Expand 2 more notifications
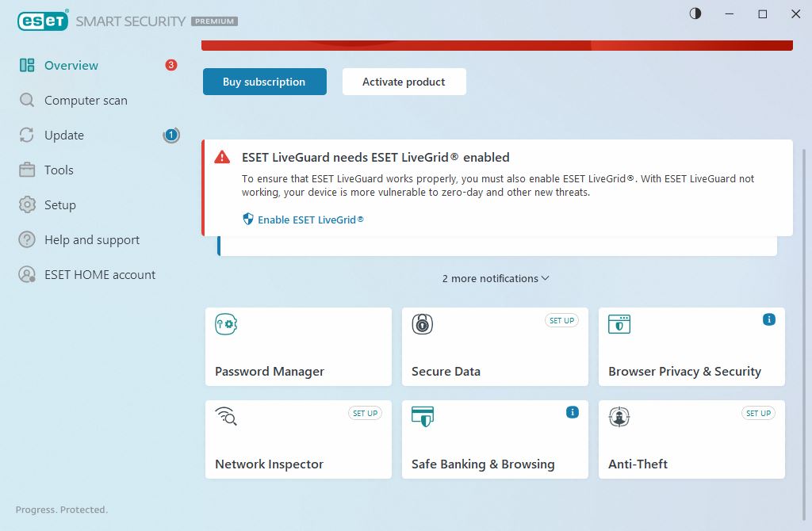 tap(496, 278)
